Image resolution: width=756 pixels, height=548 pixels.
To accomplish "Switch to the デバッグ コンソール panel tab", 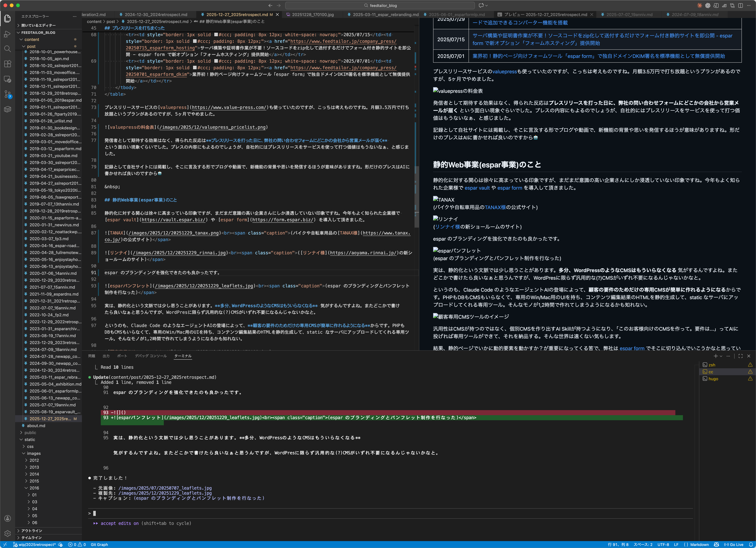I will click(151, 356).
